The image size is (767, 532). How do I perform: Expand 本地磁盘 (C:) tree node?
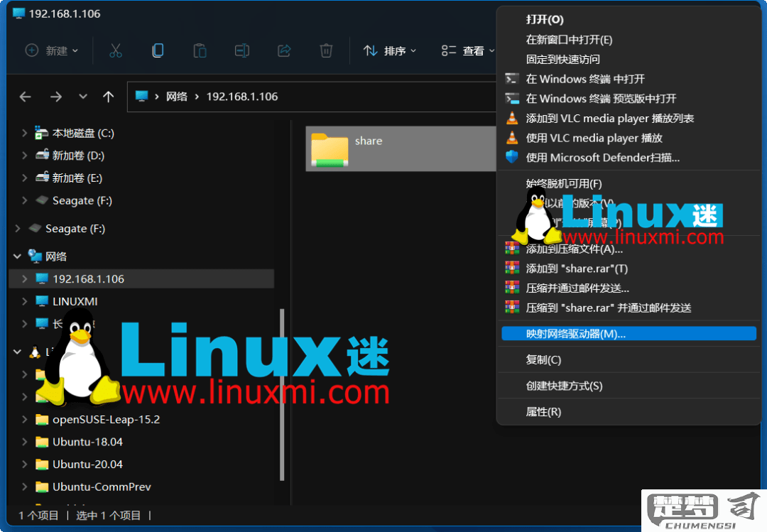pos(24,133)
